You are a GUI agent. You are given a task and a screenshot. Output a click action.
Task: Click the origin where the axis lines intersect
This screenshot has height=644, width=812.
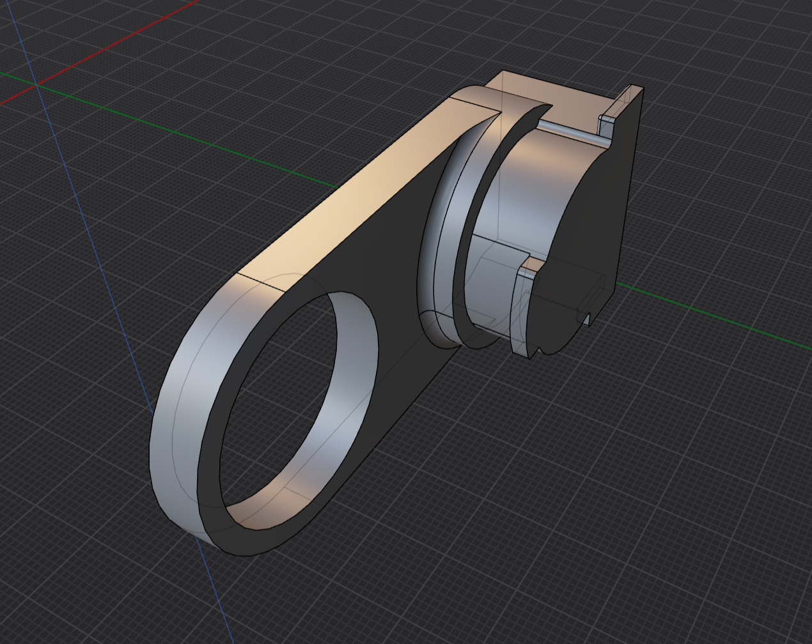pyautogui.click(x=37, y=84)
